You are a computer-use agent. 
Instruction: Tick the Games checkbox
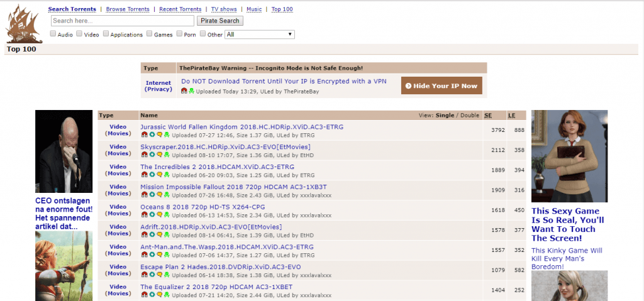click(x=150, y=34)
